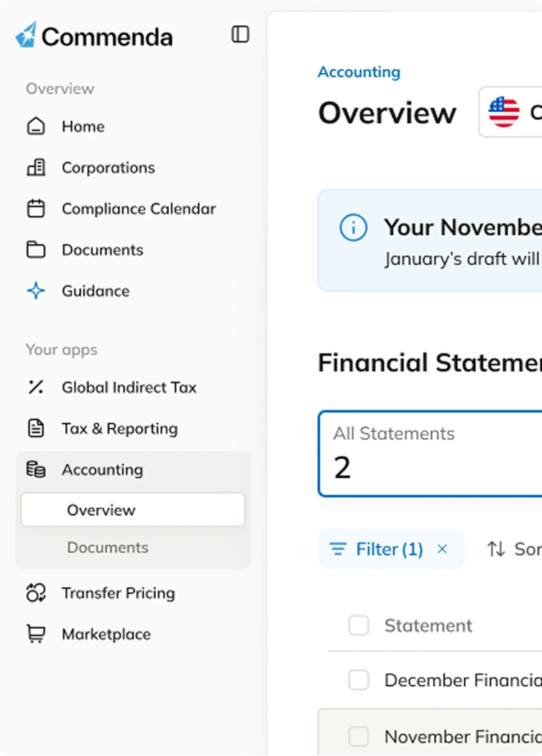
Task: Open the Sort options
Action: (513, 549)
